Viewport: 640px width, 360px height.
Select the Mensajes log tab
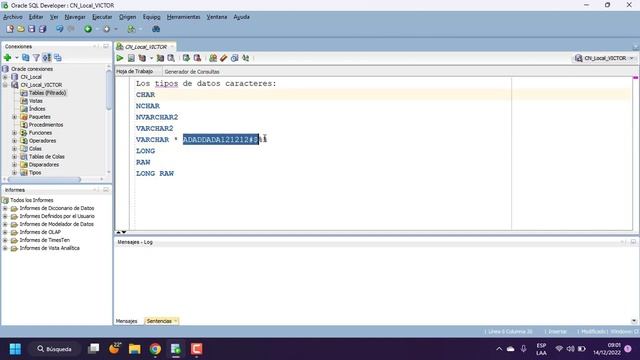tap(127, 321)
